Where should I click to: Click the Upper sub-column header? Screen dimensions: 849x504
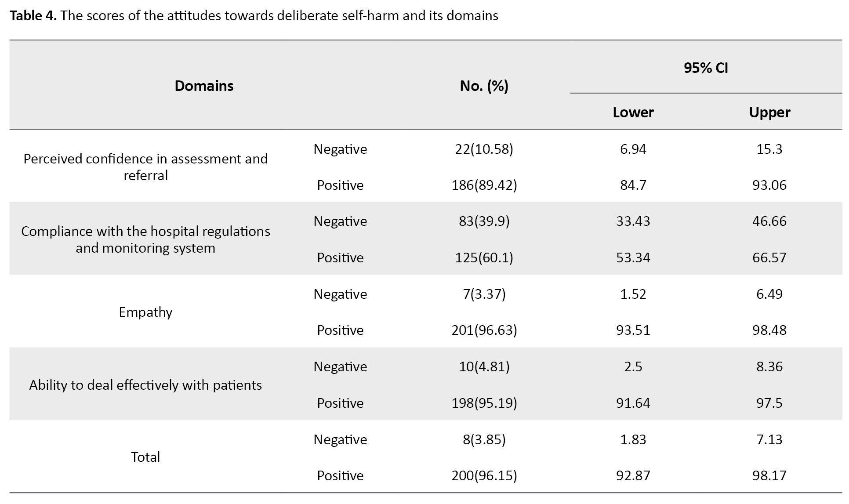coord(769,112)
